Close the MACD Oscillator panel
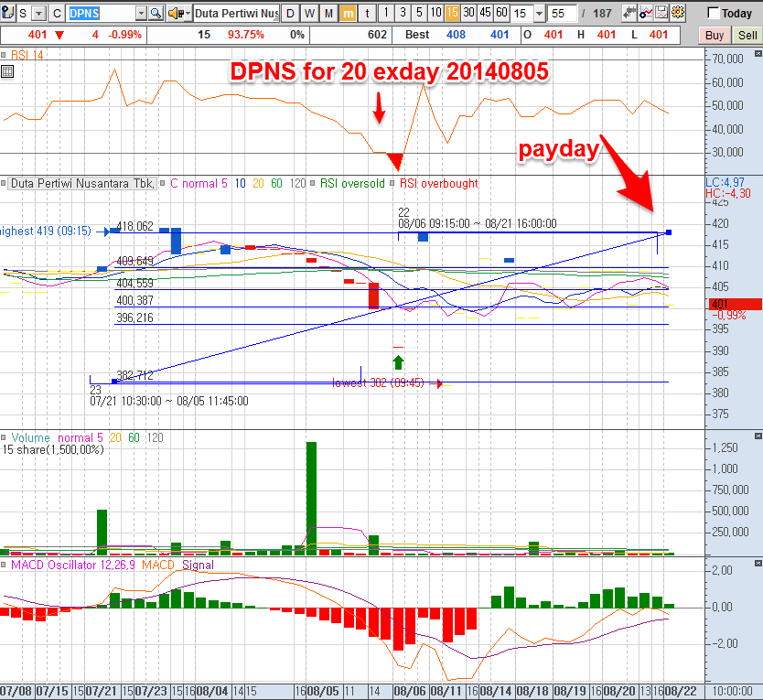Screen dimensions: 763x700 pyautogui.click(x=758, y=564)
